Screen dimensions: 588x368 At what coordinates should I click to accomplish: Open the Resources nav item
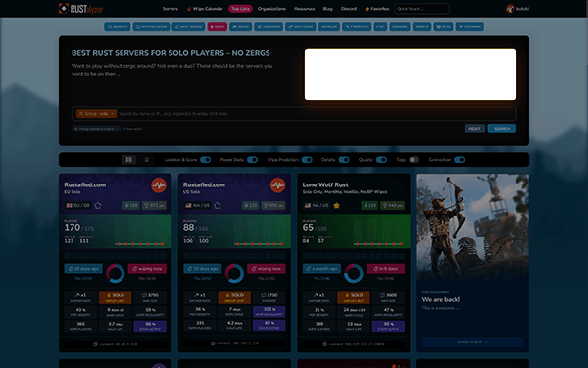pos(304,8)
